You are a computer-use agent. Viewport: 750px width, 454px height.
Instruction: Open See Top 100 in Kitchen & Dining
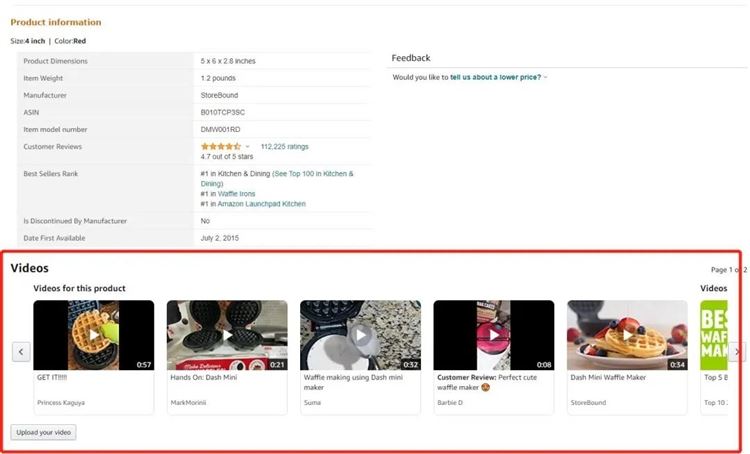point(277,178)
